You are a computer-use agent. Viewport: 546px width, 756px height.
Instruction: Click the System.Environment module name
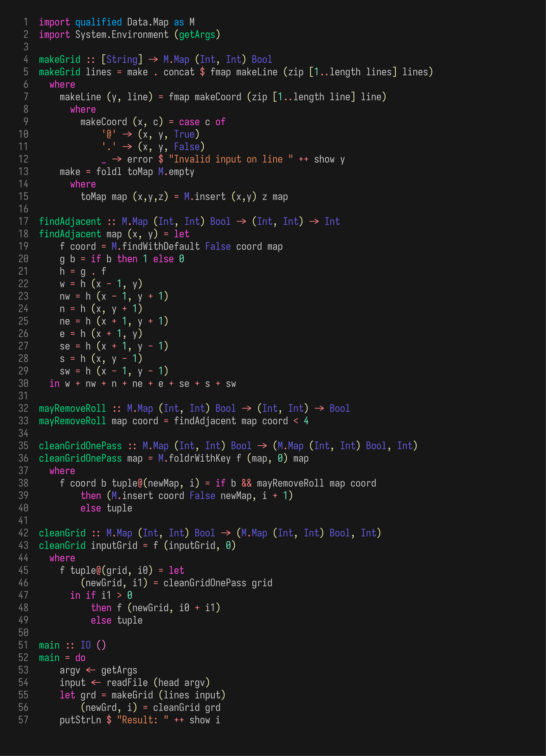(x=122, y=35)
